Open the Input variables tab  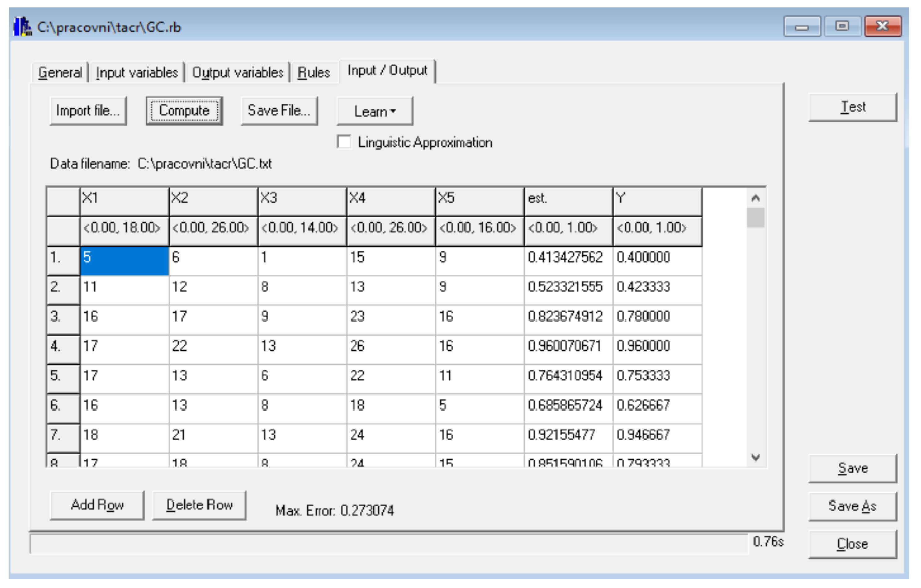[x=137, y=72]
